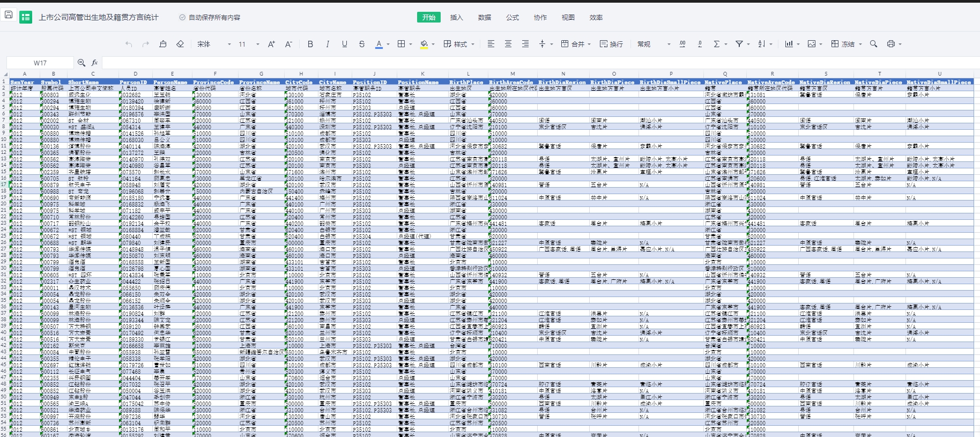This screenshot has width=980, height=437.
Task: Toggle italic formatting
Action: point(328,44)
